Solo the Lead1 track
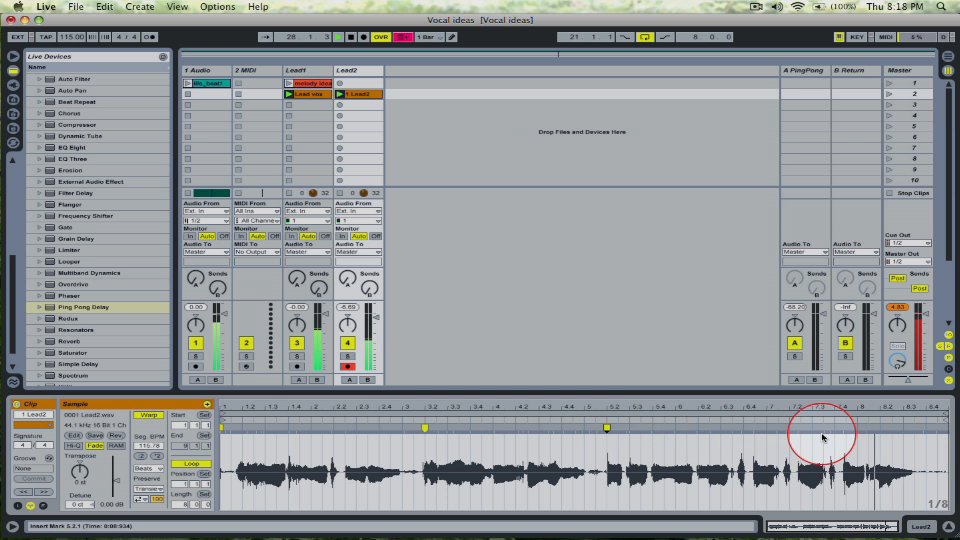This screenshot has height=540, width=960. point(297,356)
